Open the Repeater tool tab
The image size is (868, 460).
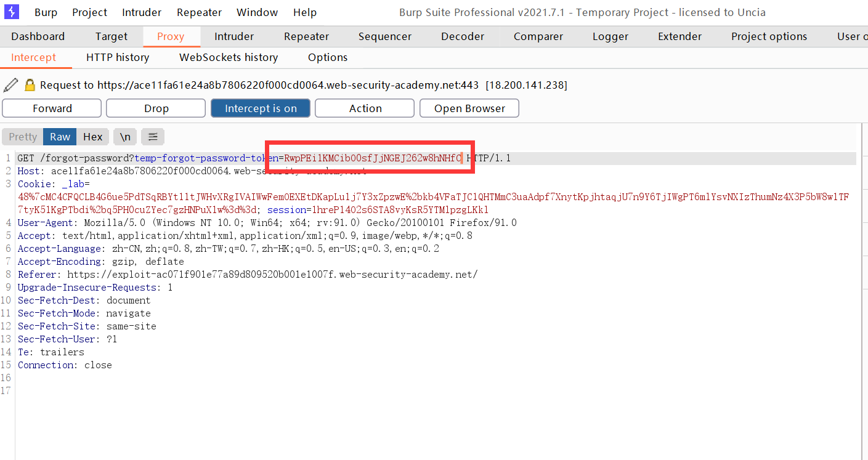[x=306, y=36]
